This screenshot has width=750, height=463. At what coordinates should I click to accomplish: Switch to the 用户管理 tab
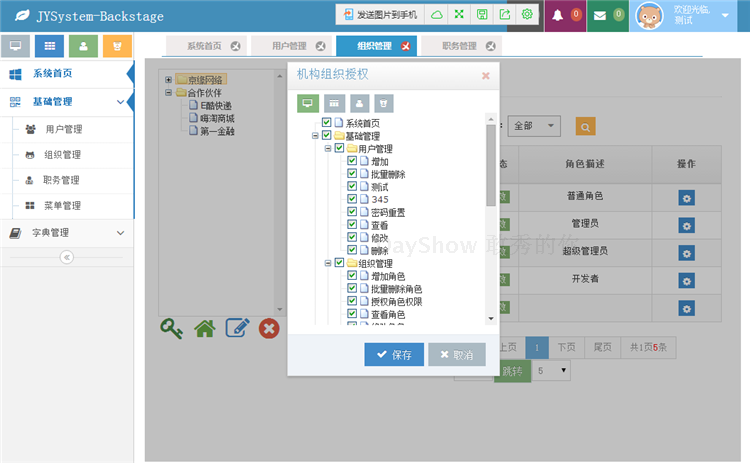pos(291,46)
